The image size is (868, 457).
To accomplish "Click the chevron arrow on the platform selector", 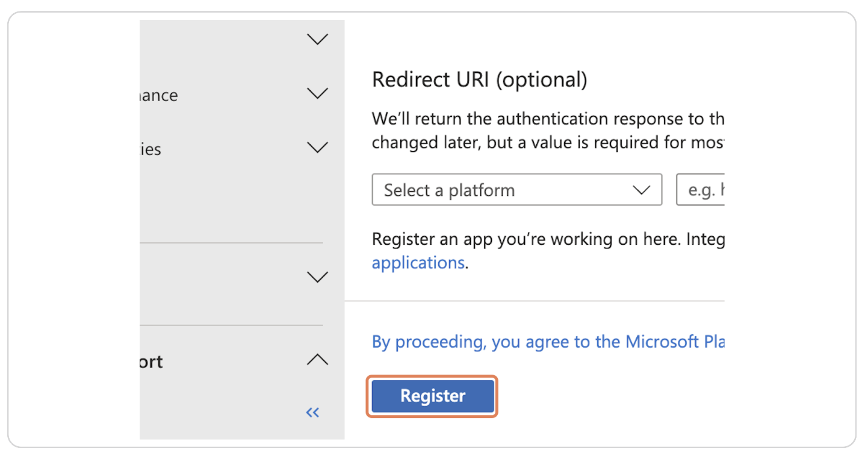I will tap(640, 189).
